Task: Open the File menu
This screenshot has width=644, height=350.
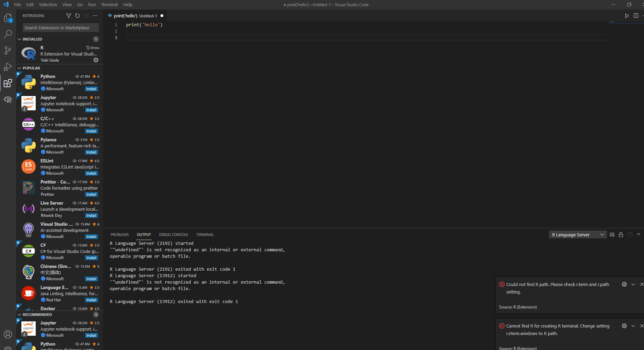Action: click(x=18, y=5)
